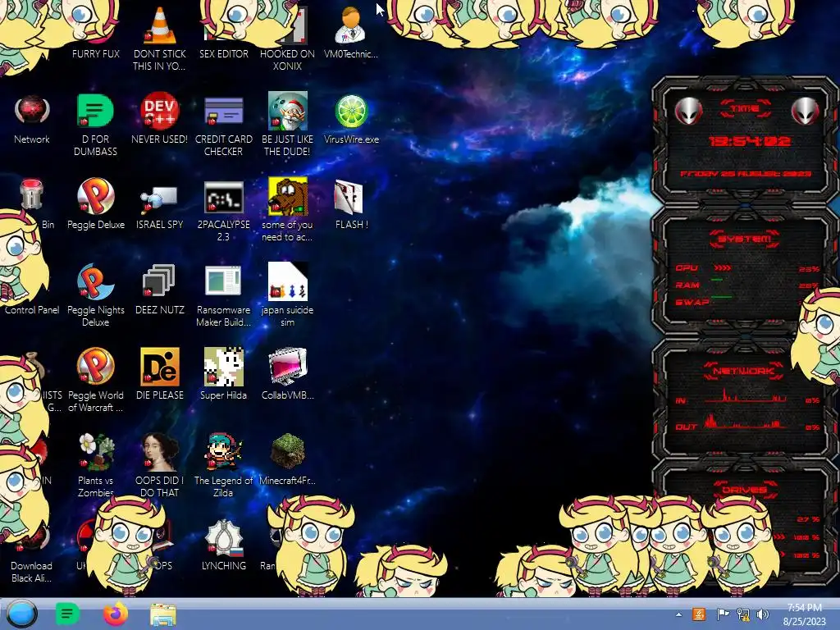This screenshot has height=630, width=840.
Task: Click the red clock time in widget
Action: (750, 141)
